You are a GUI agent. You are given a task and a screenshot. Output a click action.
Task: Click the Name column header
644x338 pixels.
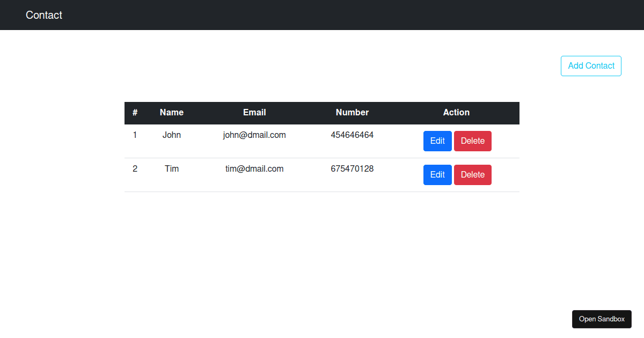pyautogui.click(x=171, y=113)
